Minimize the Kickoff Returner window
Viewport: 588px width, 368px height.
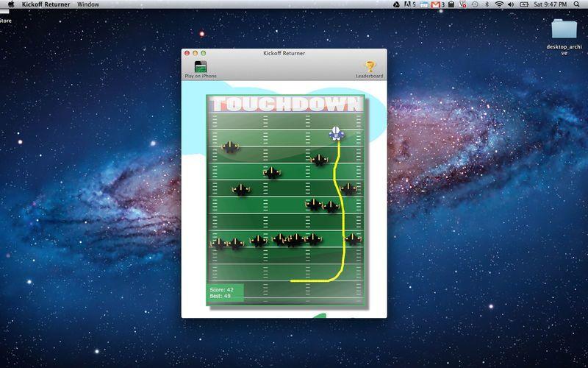195,53
